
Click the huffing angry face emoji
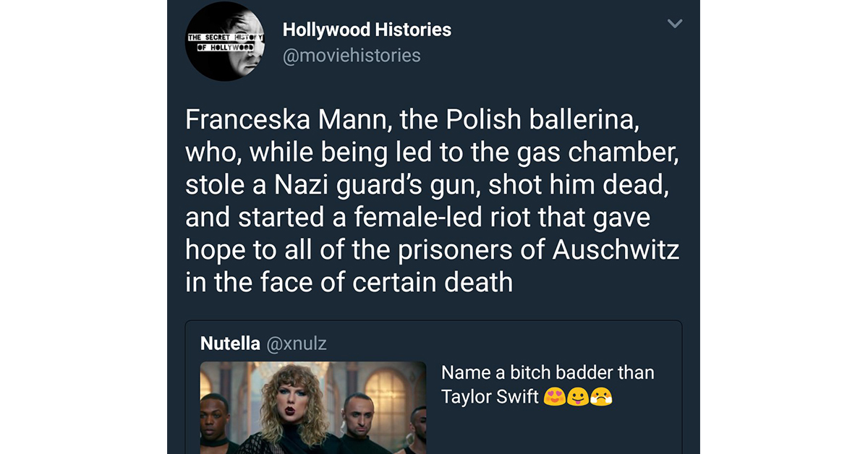click(x=601, y=396)
